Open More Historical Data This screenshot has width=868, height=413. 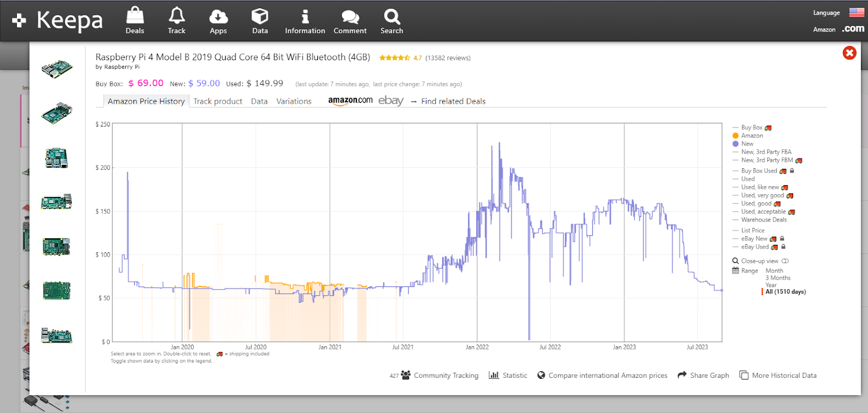tap(778, 375)
